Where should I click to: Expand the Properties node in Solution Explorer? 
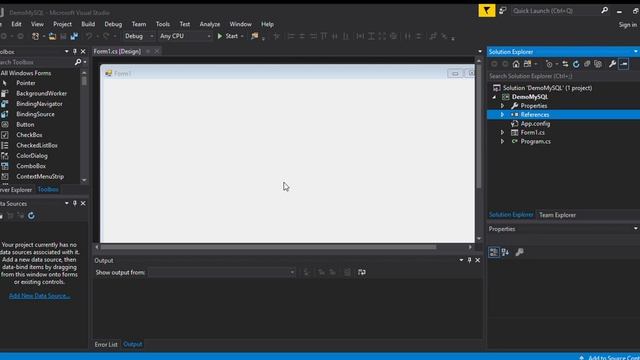coord(502,106)
